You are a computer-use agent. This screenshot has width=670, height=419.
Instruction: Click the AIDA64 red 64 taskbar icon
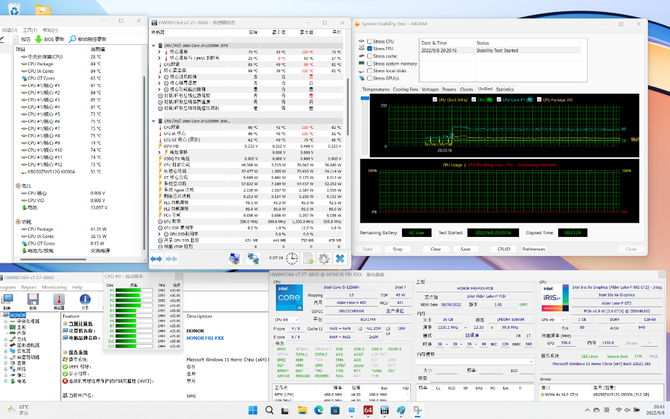pos(368,410)
